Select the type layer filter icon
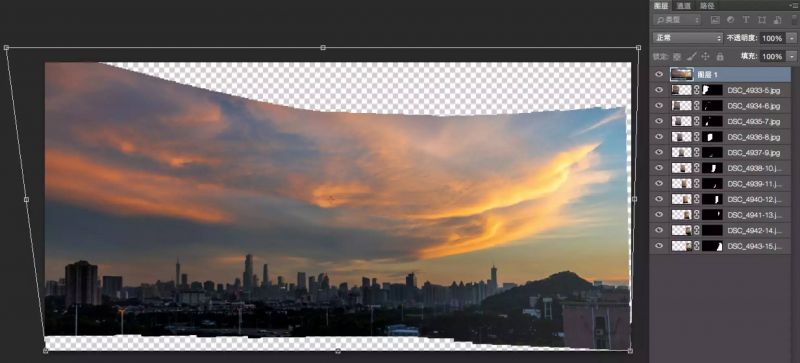 coord(745,20)
